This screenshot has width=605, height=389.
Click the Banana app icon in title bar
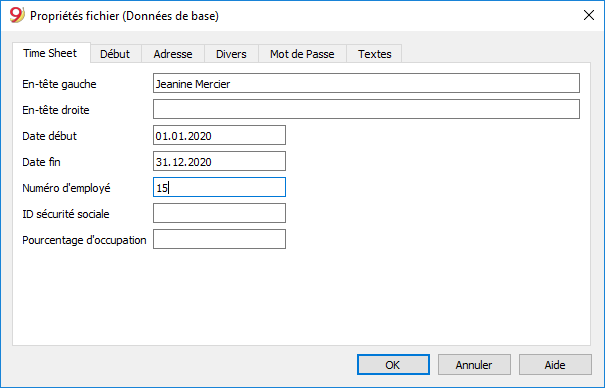(x=17, y=15)
